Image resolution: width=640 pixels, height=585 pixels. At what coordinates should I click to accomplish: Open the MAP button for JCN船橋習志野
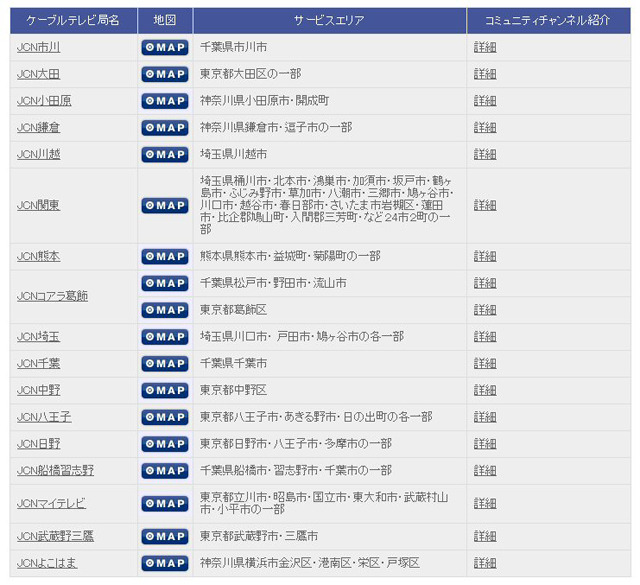pos(165,471)
